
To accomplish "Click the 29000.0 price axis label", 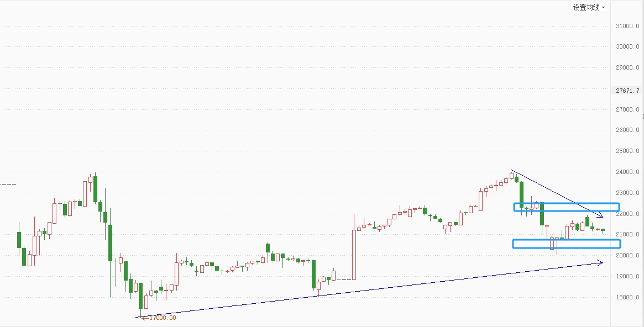I will point(627,67).
